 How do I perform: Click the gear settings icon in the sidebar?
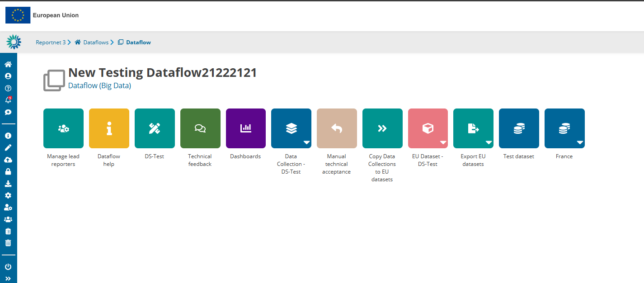pos(8,195)
